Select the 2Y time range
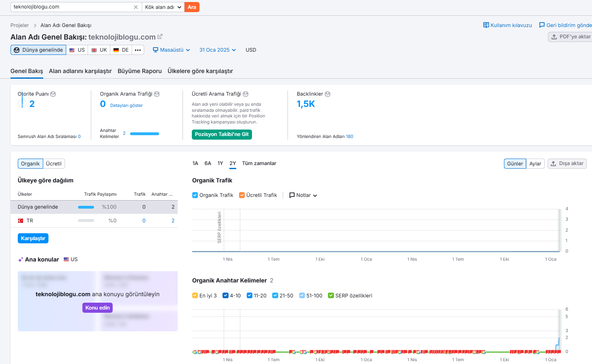 click(x=233, y=163)
